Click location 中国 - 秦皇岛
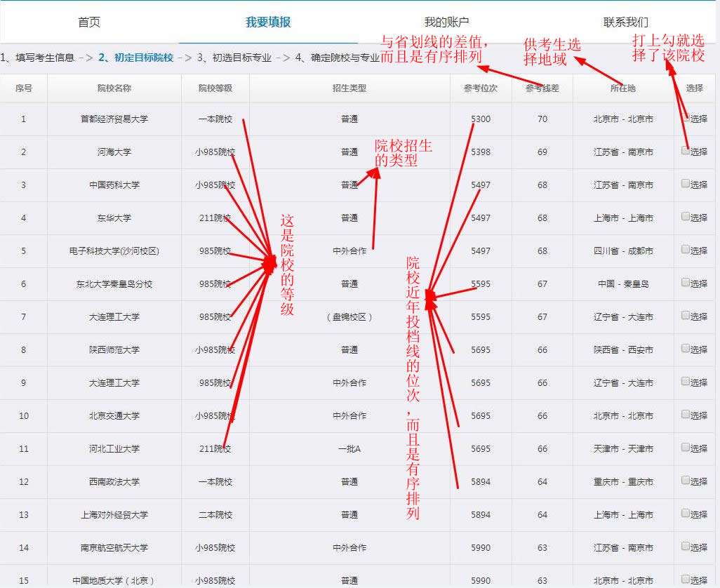720x588 pixels. 623,284
